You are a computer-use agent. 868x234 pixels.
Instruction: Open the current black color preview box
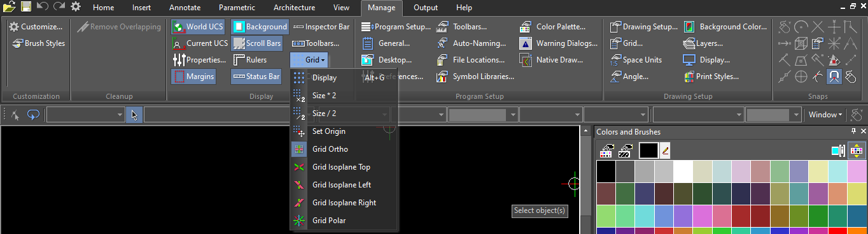pyautogui.click(x=648, y=150)
